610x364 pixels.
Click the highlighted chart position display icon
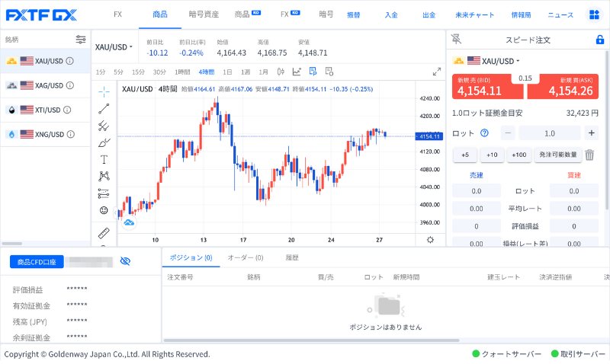(313, 72)
